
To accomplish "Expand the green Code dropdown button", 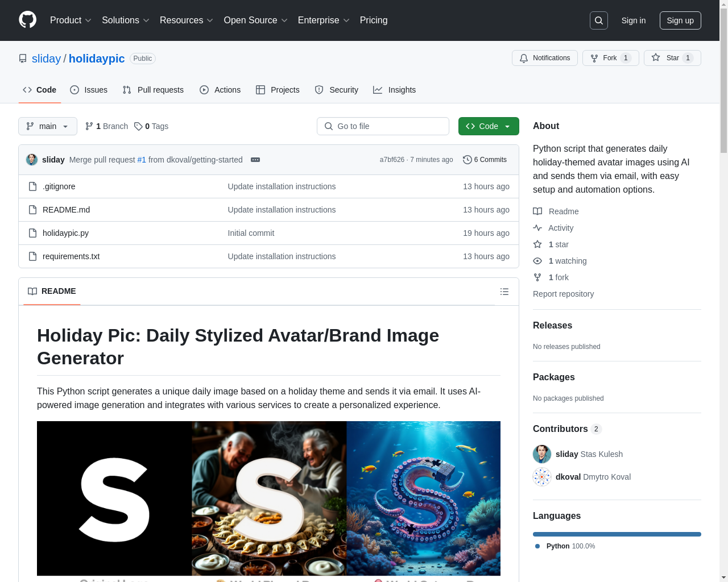I will pyautogui.click(x=489, y=126).
